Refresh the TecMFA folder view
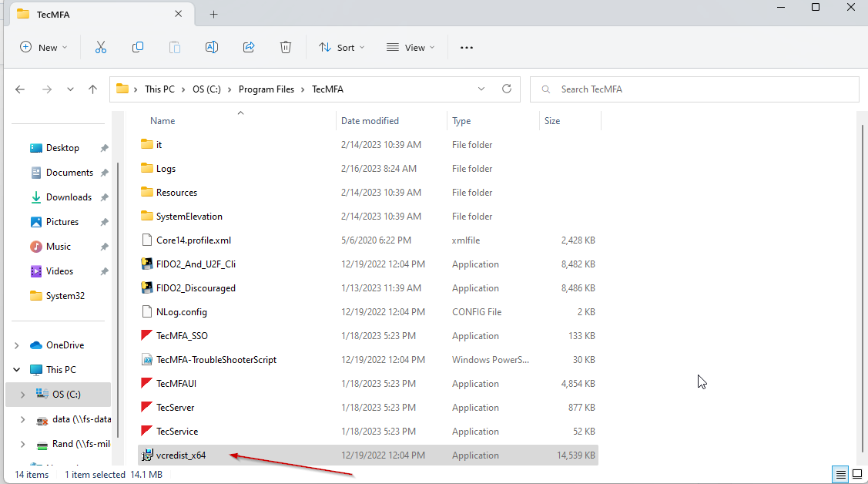 point(506,89)
